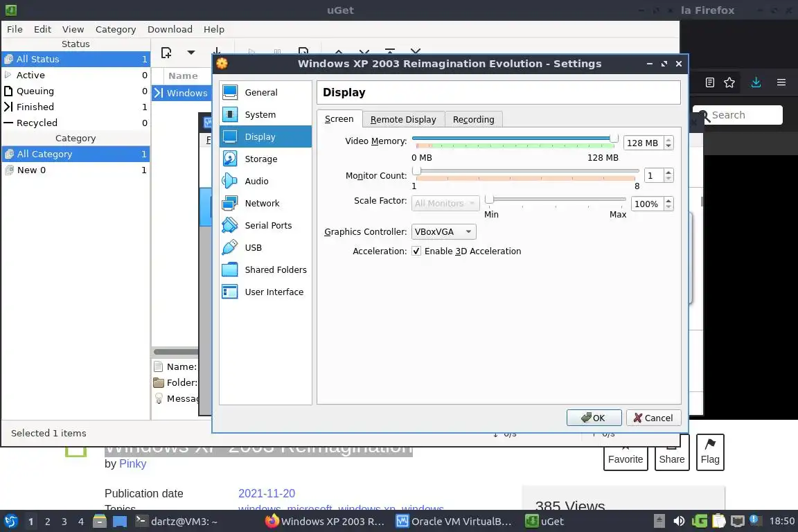Open the Serial Ports settings page
Viewport: 798px width, 532px height.
point(265,225)
